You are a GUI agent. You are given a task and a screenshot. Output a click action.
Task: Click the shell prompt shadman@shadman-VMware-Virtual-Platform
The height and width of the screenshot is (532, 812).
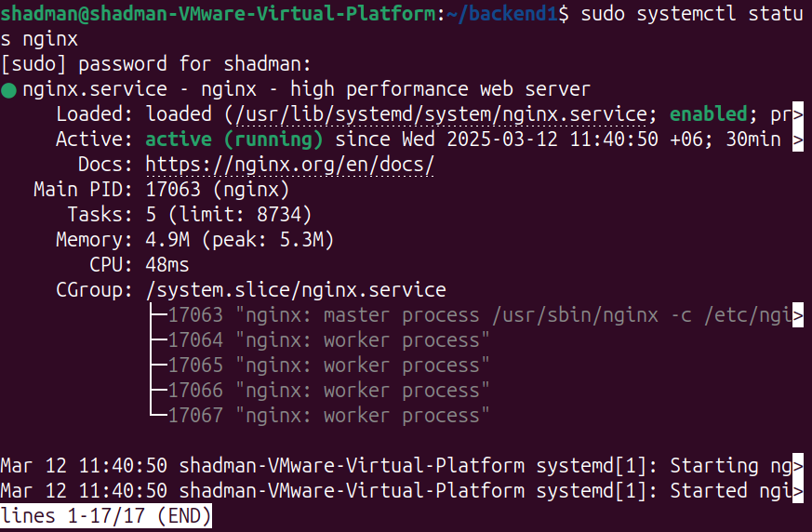tap(218, 13)
